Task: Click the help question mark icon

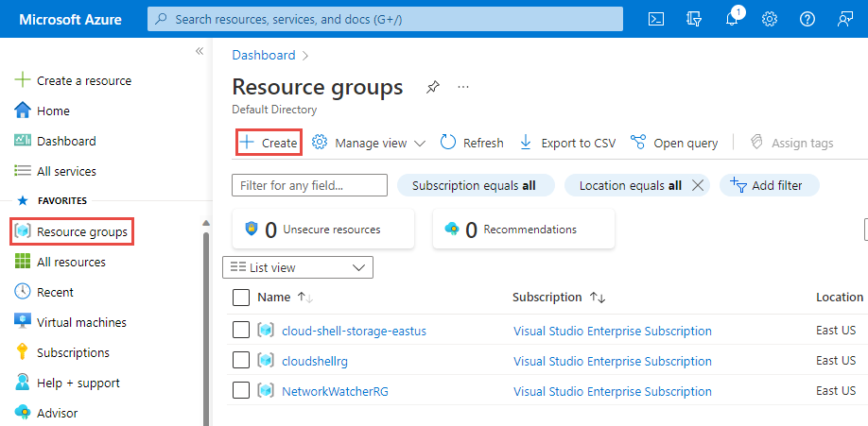Action: click(x=807, y=19)
